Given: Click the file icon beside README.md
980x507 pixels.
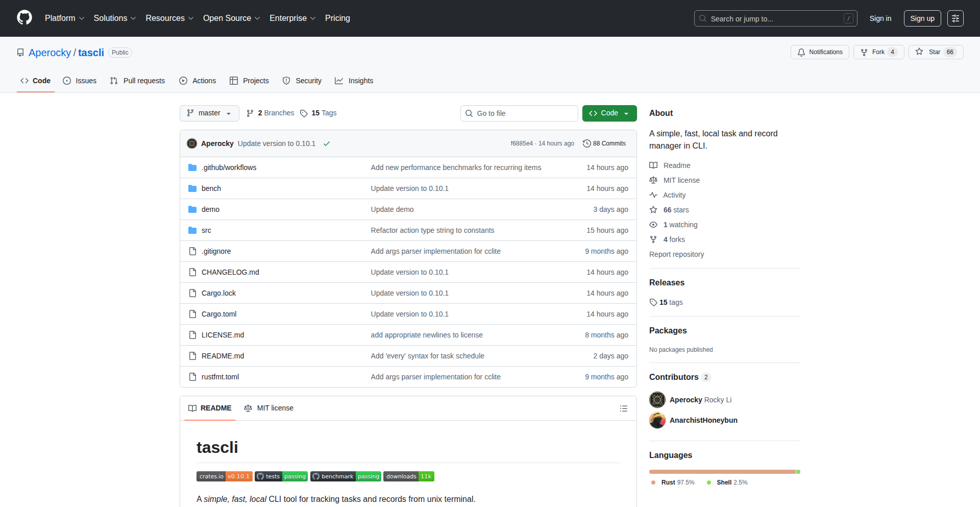Looking at the screenshot, I should tap(192, 355).
